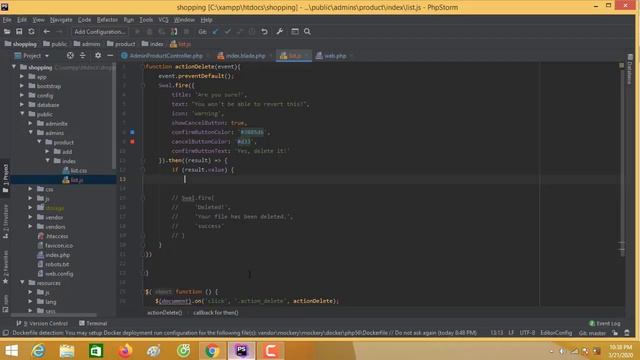Open Firefox from the taskbar
Viewport: 640px width, 360px height.
(125, 351)
